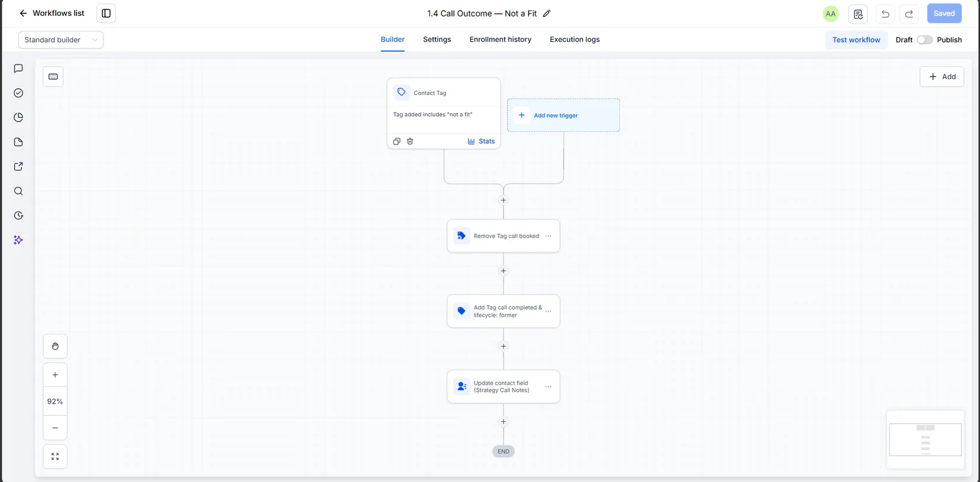Zoom out on the canvas

click(55, 428)
